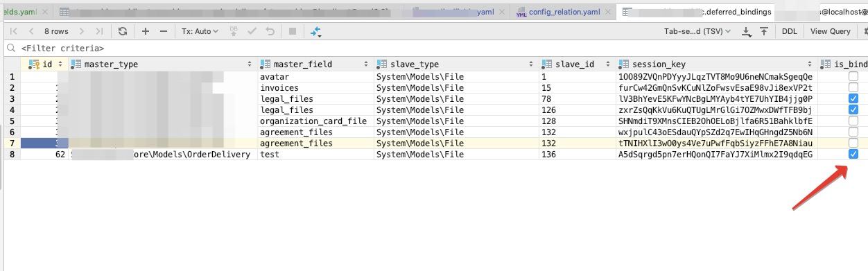Click the import data upload icon
868x271 pixels.
click(764, 31)
